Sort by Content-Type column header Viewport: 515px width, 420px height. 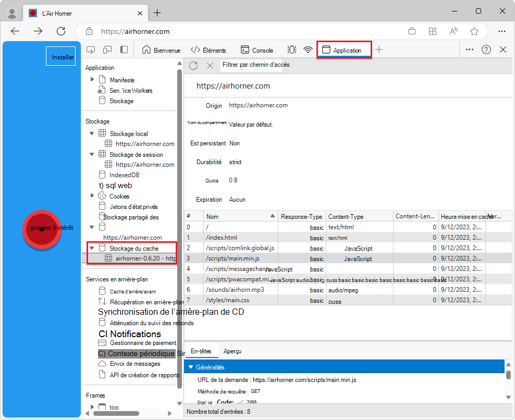[x=359, y=216]
